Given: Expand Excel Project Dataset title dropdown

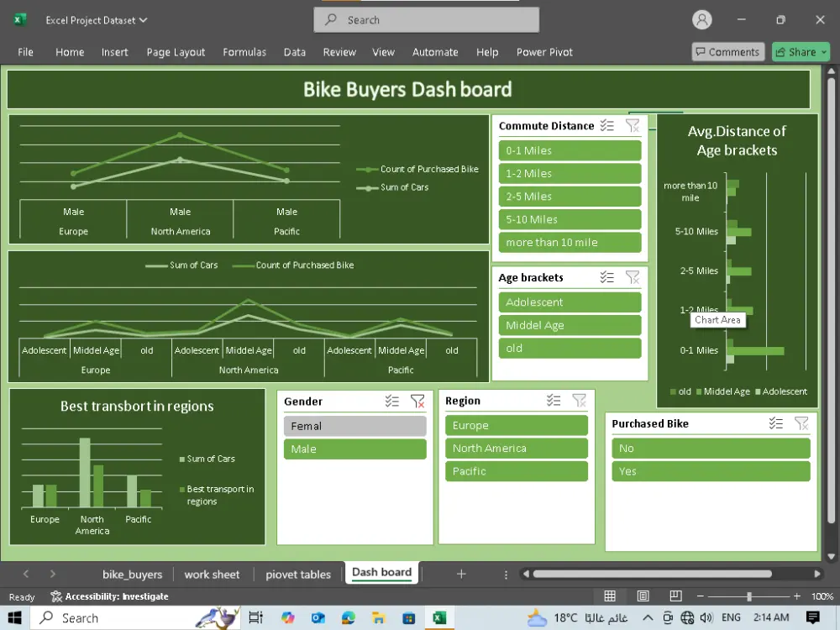Looking at the screenshot, I should point(143,20).
